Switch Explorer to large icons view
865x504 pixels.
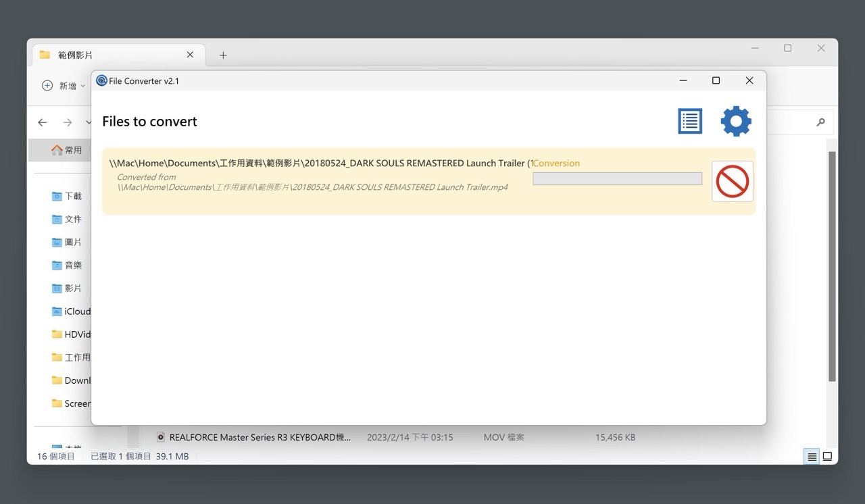tap(827, 457)
